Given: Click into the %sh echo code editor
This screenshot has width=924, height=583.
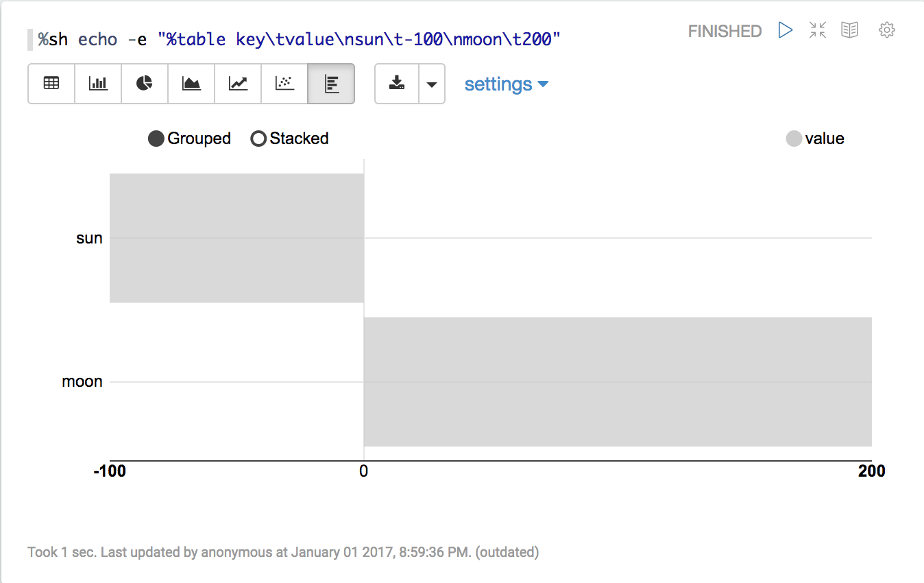Looking at the screenshot, I should [x=299, y=40].
